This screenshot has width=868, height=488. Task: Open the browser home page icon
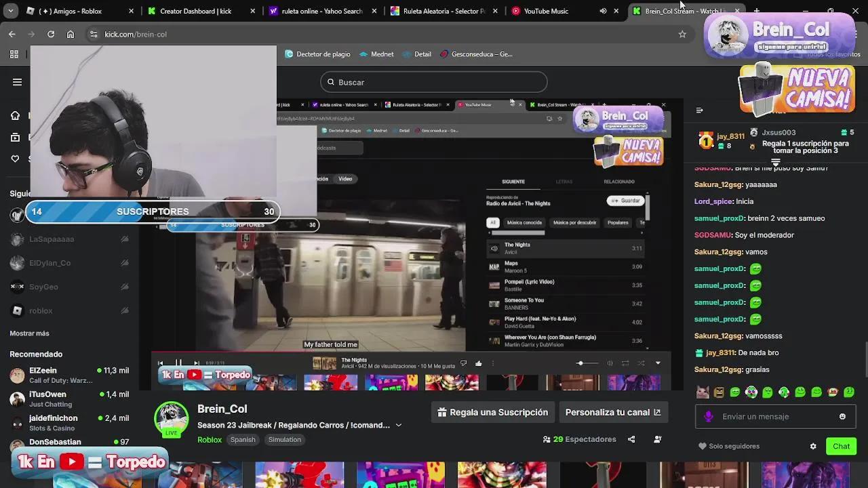point(71,34)
